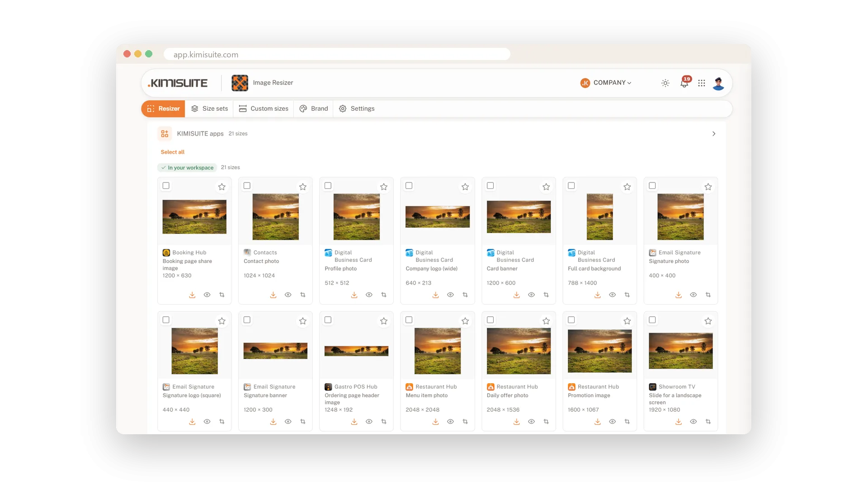Download the Promotion image 1600 × 1067
Image resolution: width=868 pixels, height=488 pixels.
[x=598, y=422]
